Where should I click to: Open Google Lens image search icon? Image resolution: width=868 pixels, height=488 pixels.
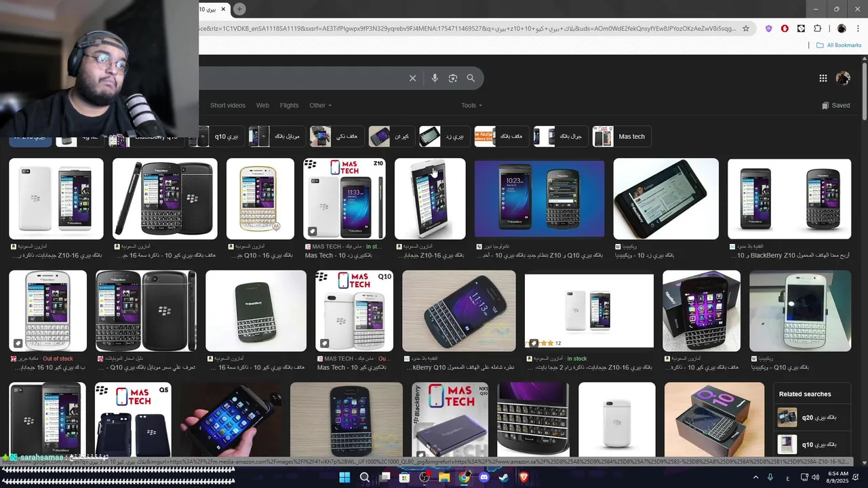453,78
